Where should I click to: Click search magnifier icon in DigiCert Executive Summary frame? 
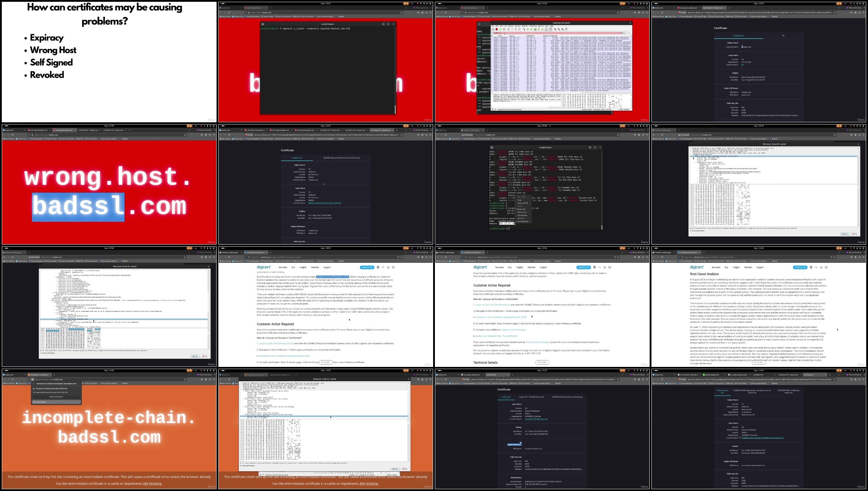(x=383, y=267)
